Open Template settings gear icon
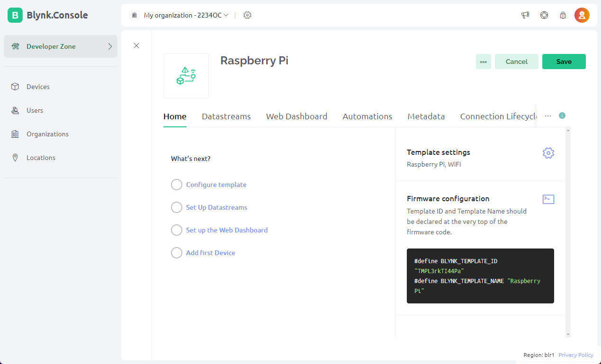This screenshot has width=601, height=364. click(548, 153)
